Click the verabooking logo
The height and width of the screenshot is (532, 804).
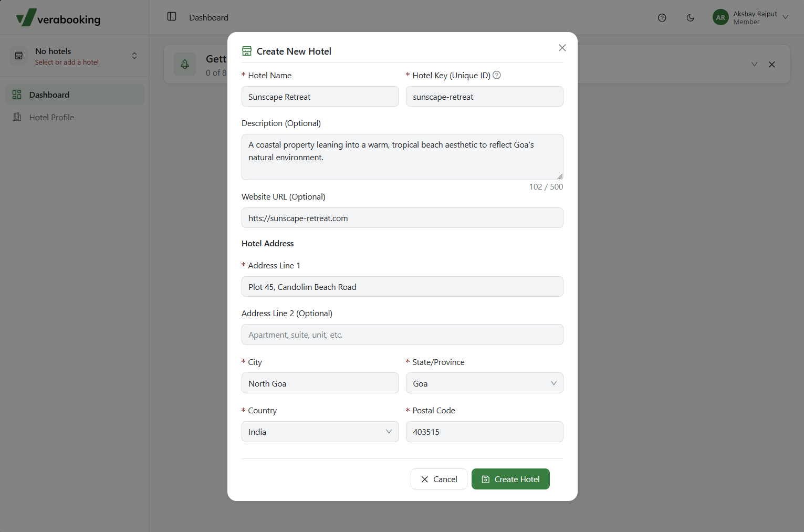click(x=58, y=18)
